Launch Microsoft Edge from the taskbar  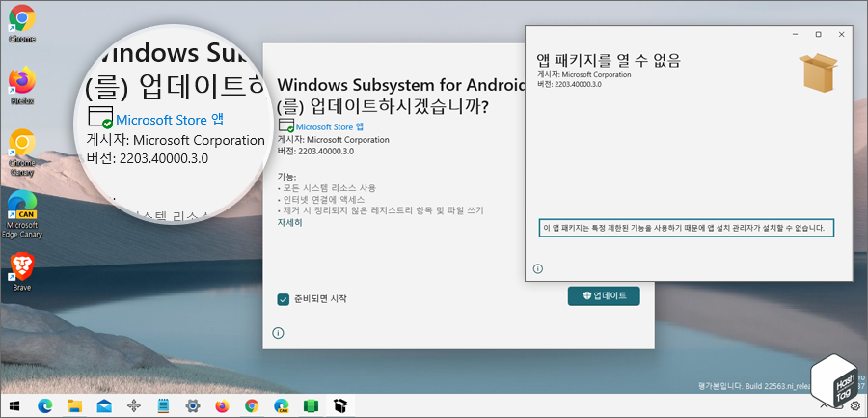click(44, 405)
